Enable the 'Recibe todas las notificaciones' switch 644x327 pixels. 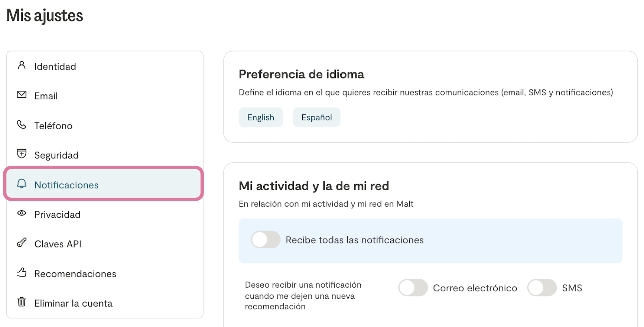click(x=266, y=240)
